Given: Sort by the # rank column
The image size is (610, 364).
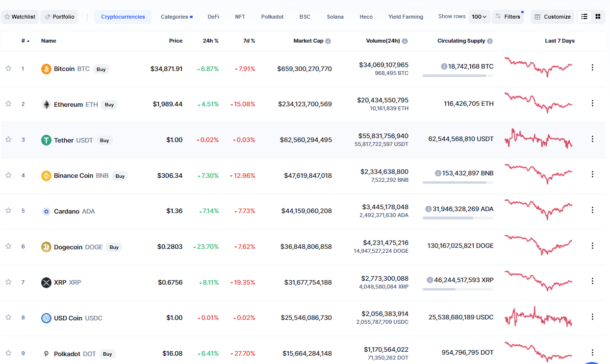Looking at the screenshot, I should [25, 41].
